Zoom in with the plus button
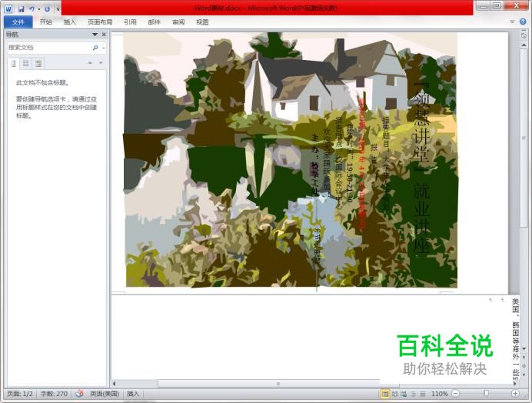 click(x=515, y=394)
